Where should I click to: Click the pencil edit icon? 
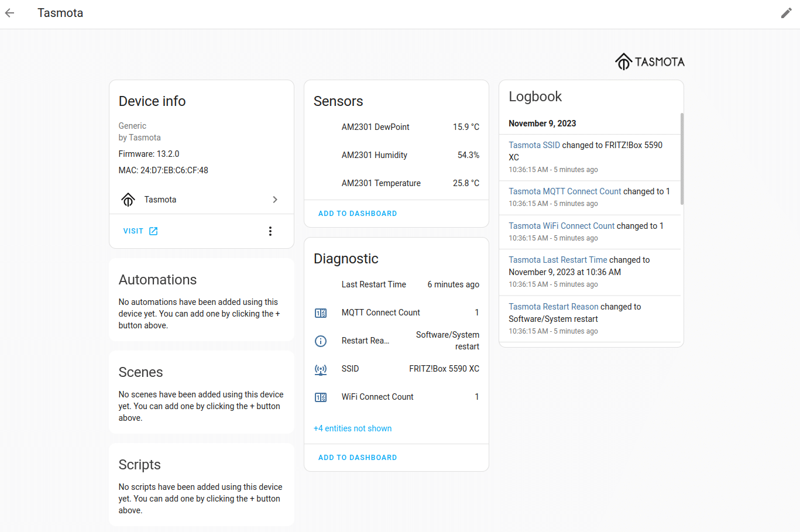tap(786, 13)
